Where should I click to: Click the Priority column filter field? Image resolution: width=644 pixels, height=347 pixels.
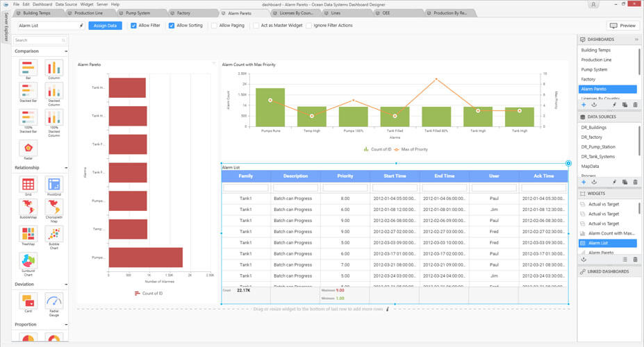coord(345,188)
